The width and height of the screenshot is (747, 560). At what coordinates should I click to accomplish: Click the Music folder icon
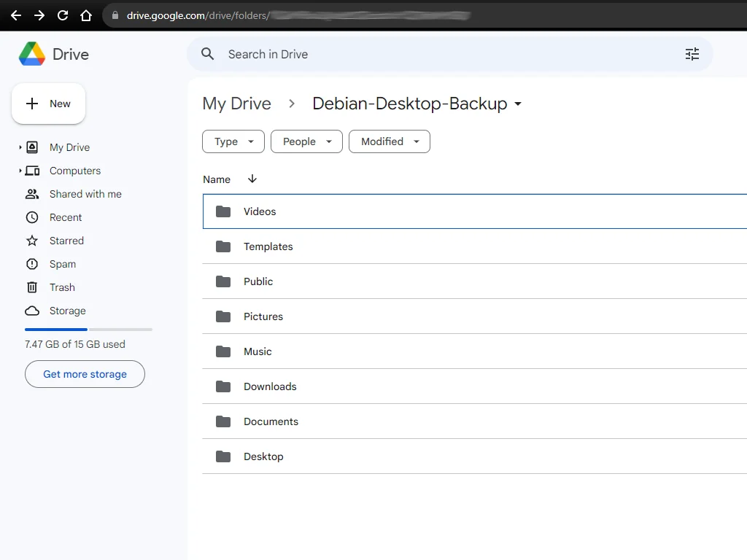223,351
